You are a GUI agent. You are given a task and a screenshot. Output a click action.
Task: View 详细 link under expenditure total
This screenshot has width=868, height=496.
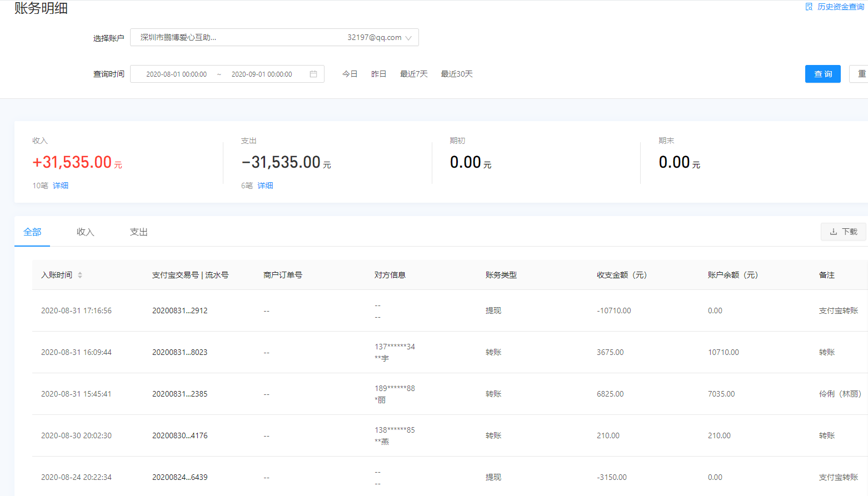[265, 186]
